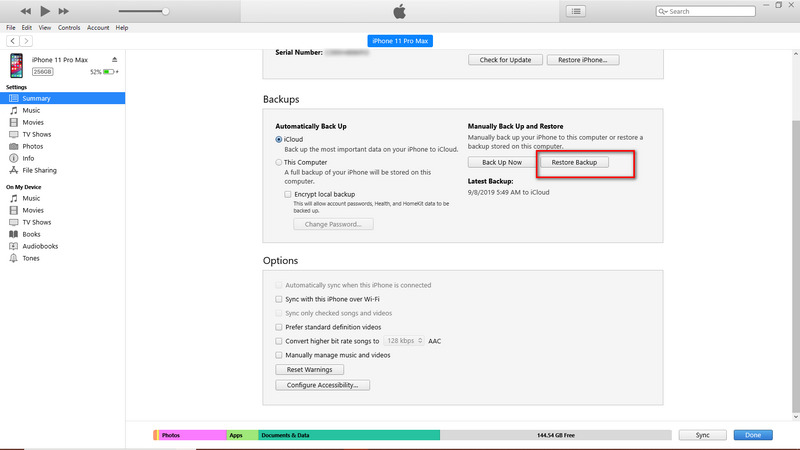800x450 pixels.
Task: Open the Help menu
Action: (x=121, y=28)
